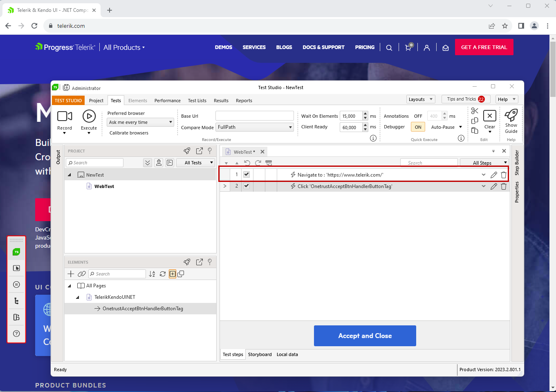This screenshot has width=556, height=392.
Task: Click the Undo arrow above test steps
Action: pos(247,163)
